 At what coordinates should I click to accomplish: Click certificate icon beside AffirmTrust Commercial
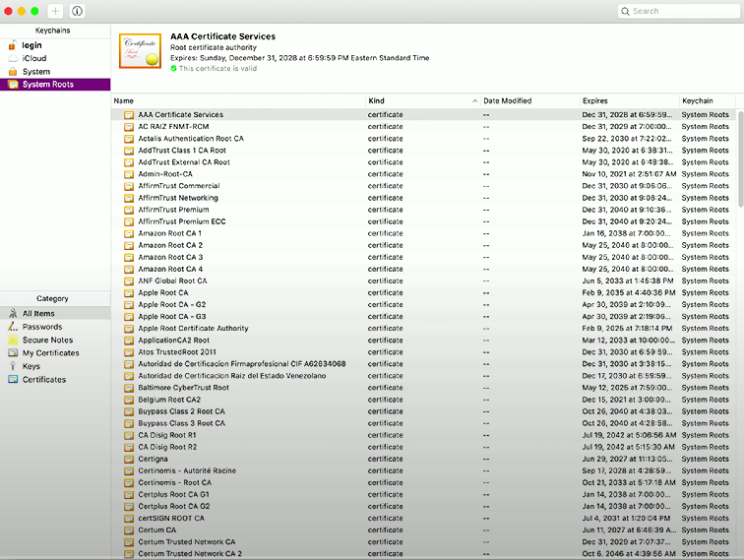pos(129,186)
